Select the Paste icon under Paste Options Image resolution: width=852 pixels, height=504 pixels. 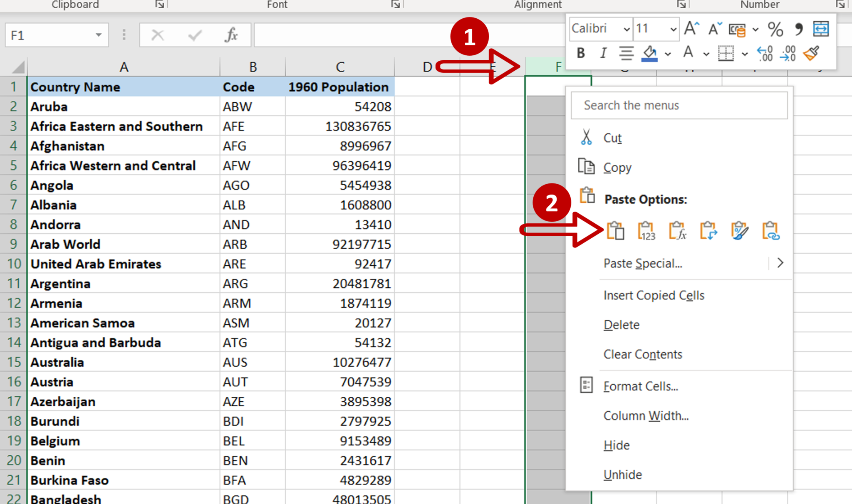pyautogui.click(x=616, y=231)
